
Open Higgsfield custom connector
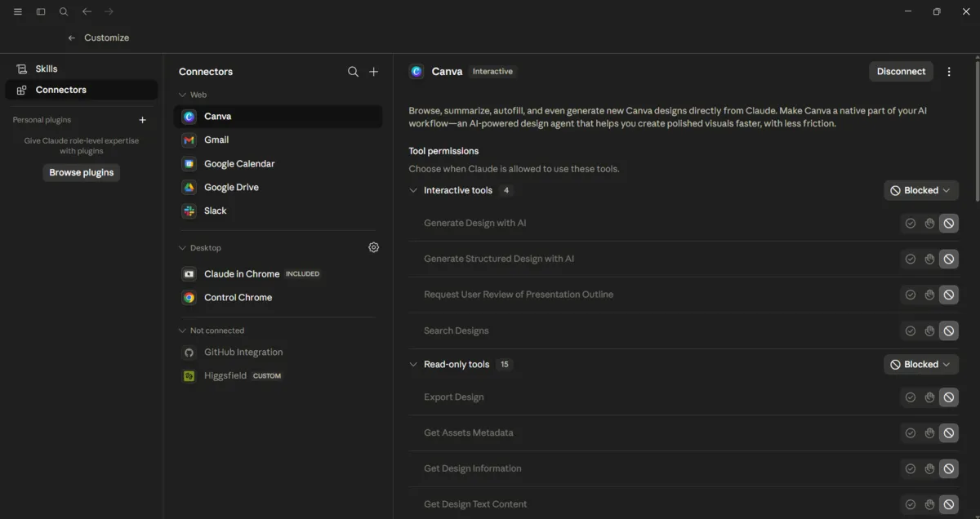click(278, 376)
